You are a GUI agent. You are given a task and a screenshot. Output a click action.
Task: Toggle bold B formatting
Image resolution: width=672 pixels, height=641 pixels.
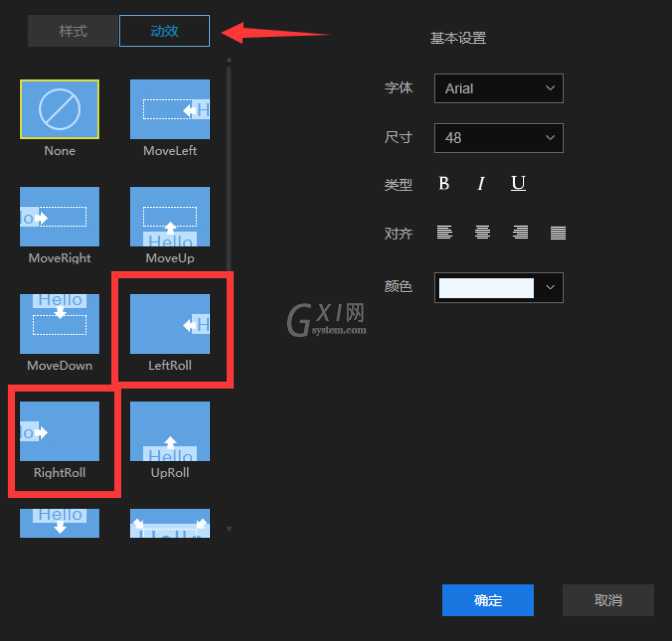coord(444,183)
